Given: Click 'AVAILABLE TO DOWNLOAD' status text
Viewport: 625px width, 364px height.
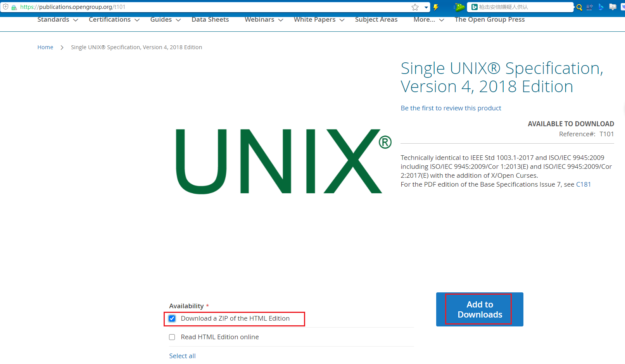Looking at the screenshot, I should pos(571,124).
